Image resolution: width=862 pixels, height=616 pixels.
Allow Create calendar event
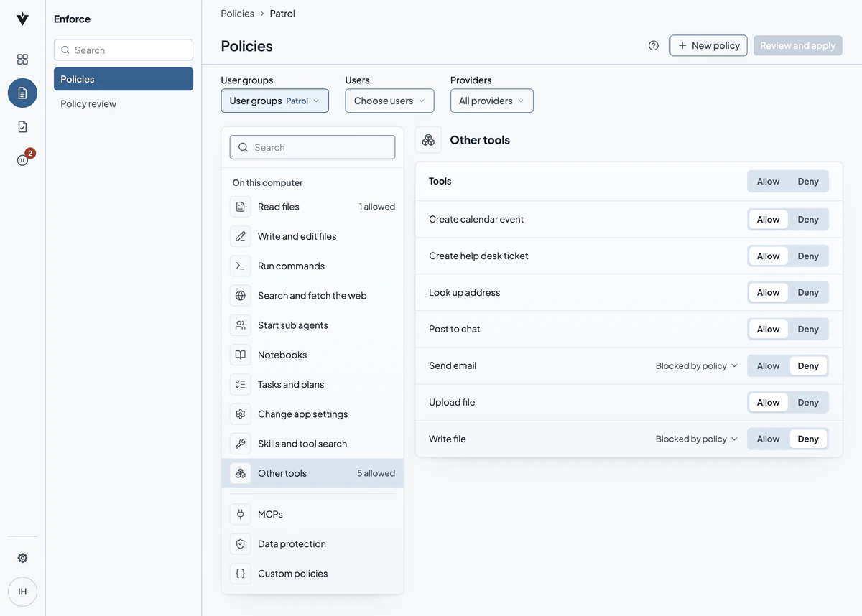[768, 220]
